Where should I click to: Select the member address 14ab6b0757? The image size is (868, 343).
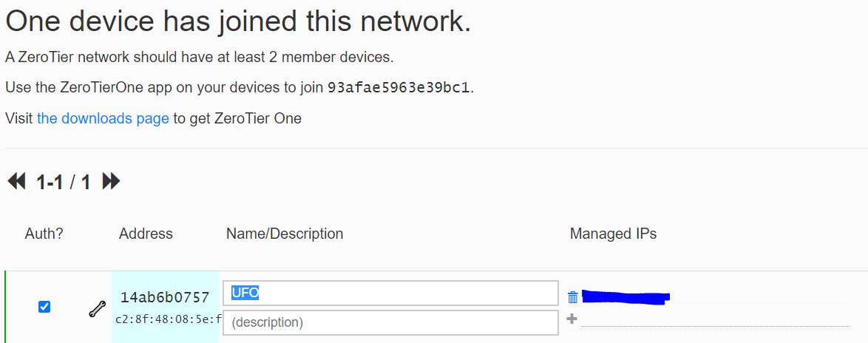(x=165, y=298)
